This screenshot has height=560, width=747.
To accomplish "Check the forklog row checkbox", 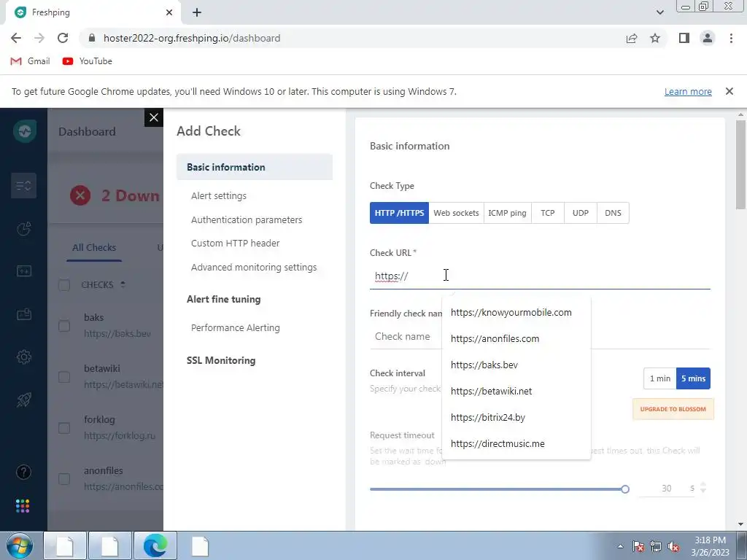I will point(64,428).
